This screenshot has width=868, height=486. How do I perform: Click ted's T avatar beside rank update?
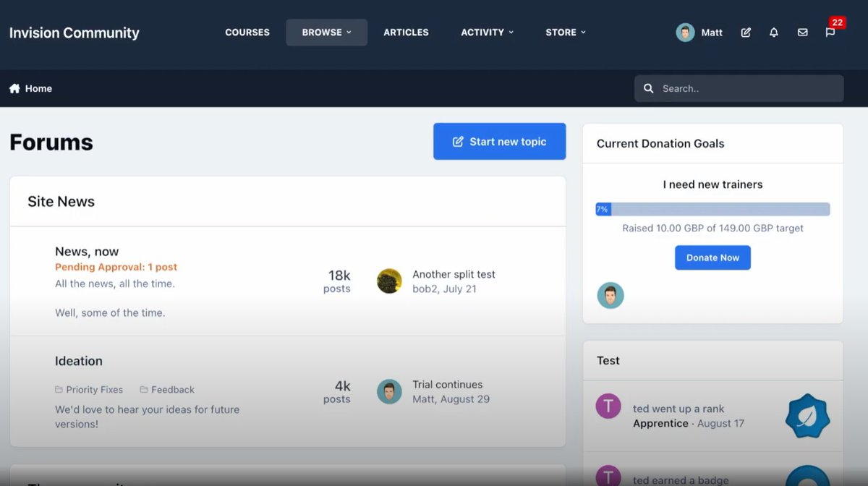(608, 406)
